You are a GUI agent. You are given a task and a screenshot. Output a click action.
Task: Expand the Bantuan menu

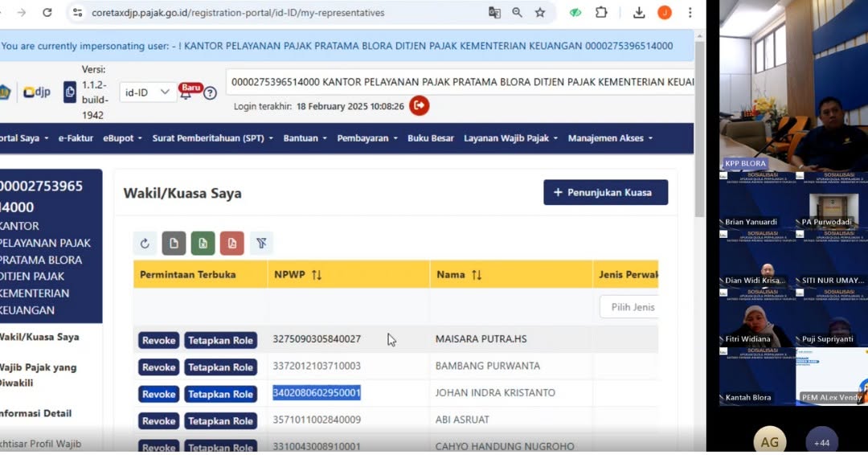pos(305,138)
